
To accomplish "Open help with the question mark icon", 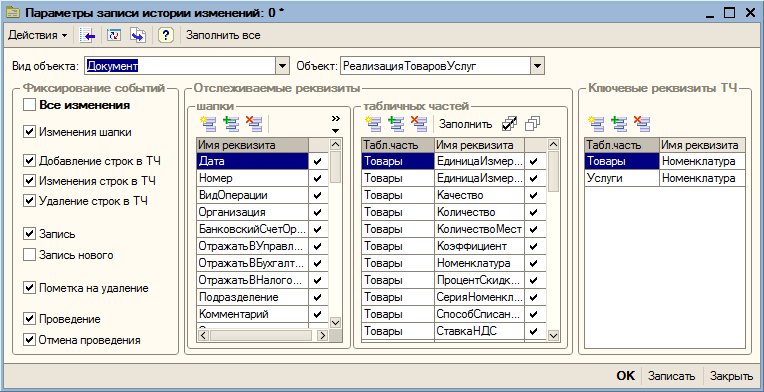I will click(166, 36).
